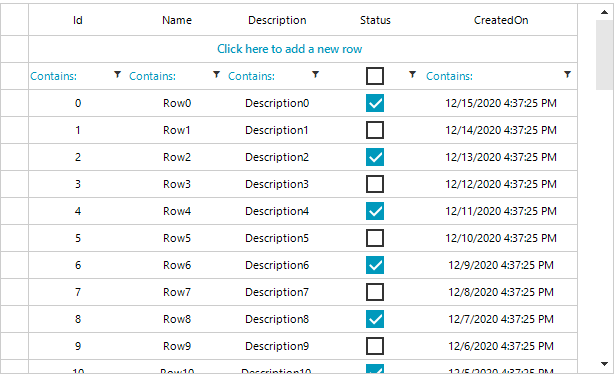
Task: Open the Name column filter icon
Action: pos(216,74)
